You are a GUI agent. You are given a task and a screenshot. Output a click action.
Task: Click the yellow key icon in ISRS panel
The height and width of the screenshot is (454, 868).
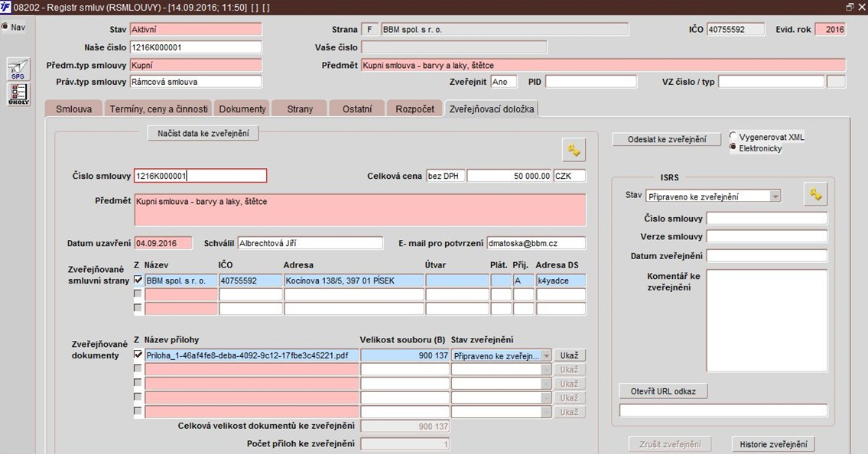815,195
